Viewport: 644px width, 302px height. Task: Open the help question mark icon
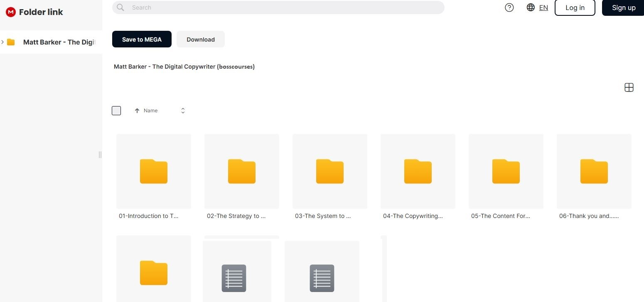(x=509, y=7)
